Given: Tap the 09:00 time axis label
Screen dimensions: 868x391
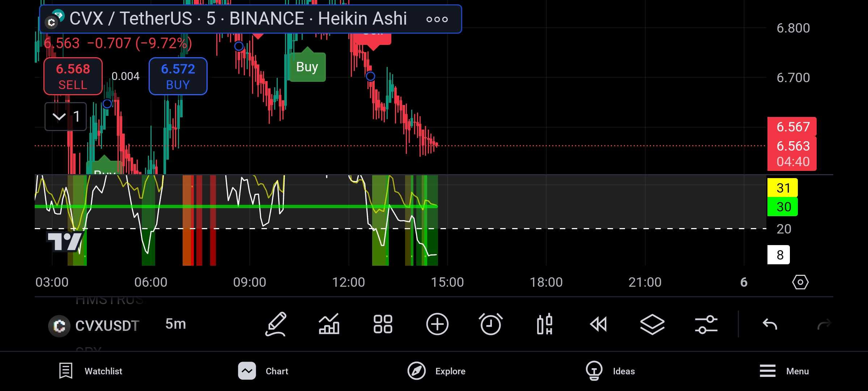Looking at the screenshot, I should coord(250,282).
